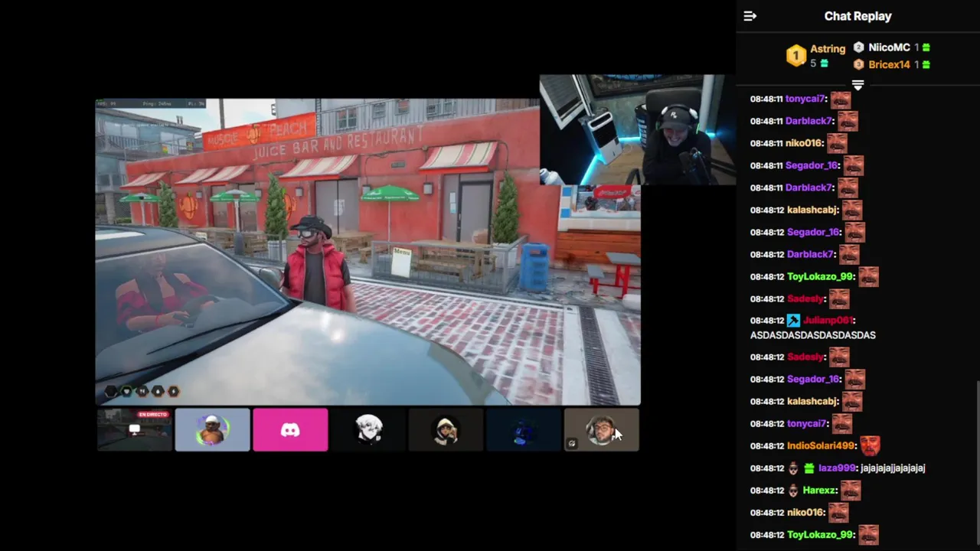Image resolution: width=980 pixels, height=551 pixels.
Task: Select the shirtless avatar call tile
Action: [213, 430]
